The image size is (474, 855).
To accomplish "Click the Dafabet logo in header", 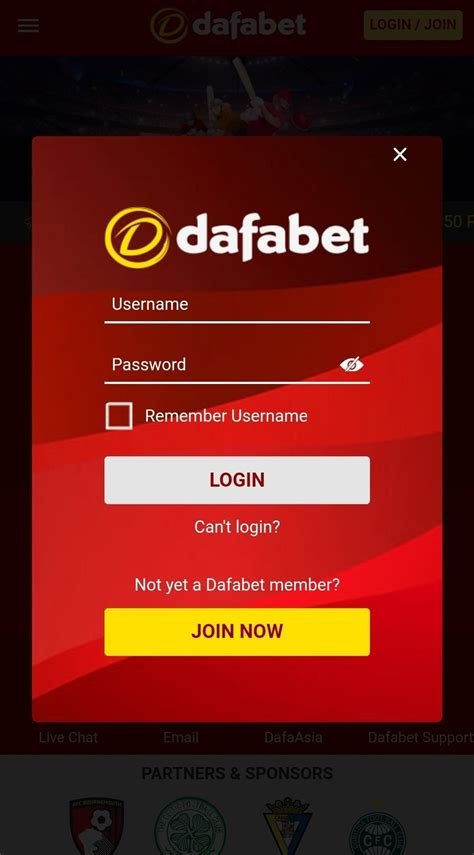I will 228,25.
